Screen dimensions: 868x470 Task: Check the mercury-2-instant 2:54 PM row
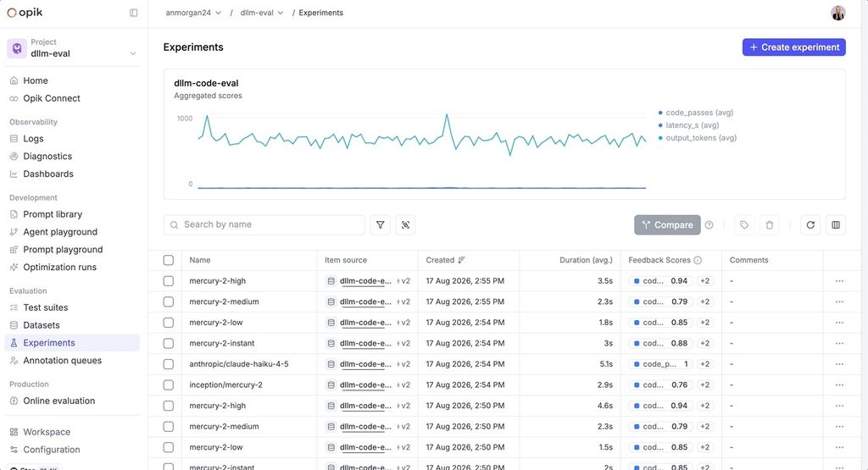[169, 343]
